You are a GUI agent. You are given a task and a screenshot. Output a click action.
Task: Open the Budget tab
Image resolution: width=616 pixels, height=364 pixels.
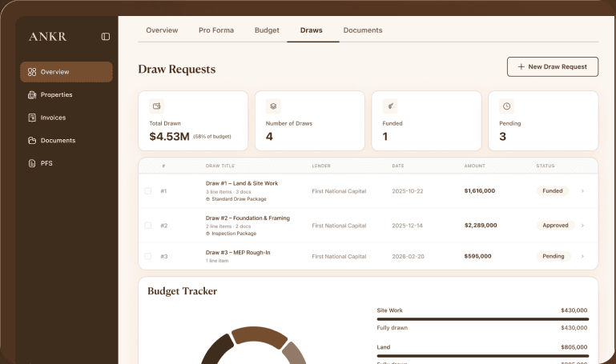tap(267, 30)
